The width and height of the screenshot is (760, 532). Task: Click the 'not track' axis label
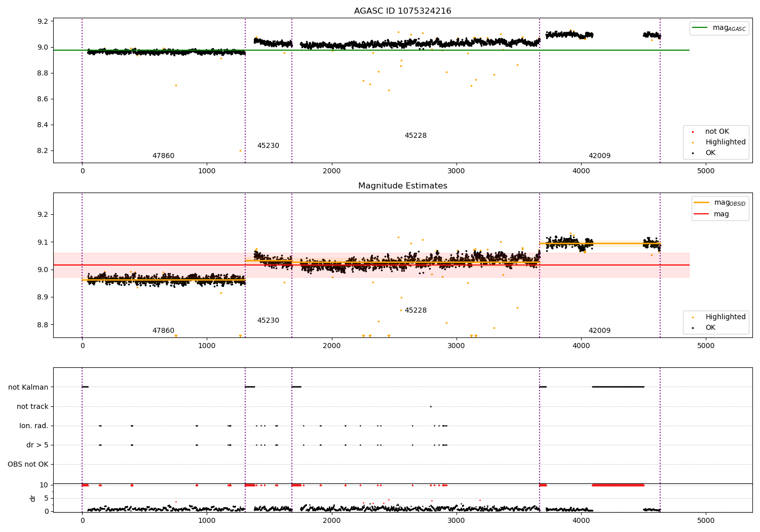coord(32,407)
